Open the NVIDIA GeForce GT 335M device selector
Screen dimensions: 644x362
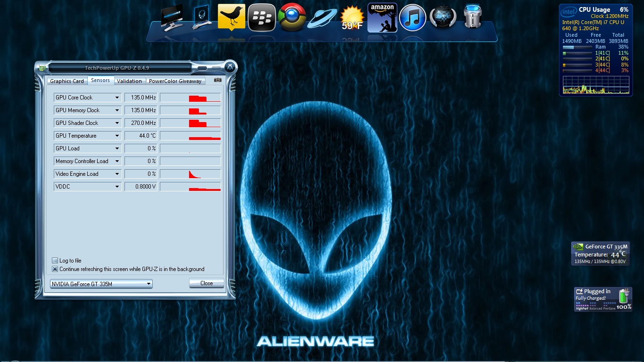(101, 284)
